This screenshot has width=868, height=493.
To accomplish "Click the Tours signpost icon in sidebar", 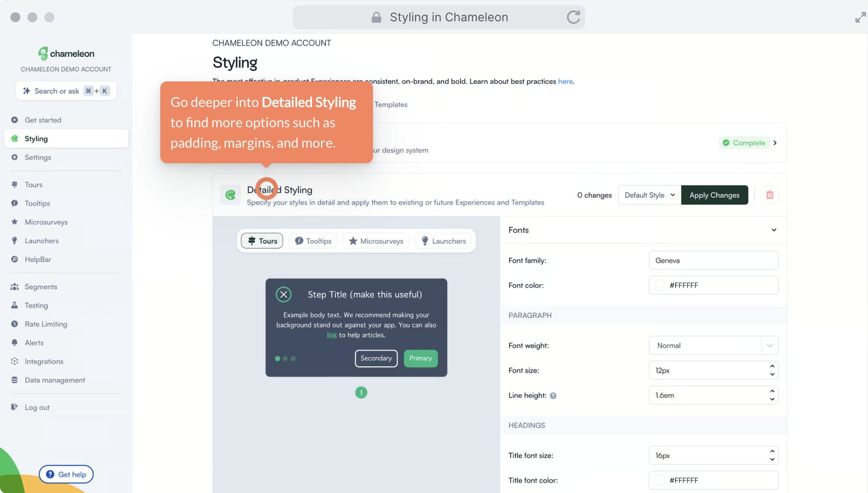I will [x=15, y=185].
